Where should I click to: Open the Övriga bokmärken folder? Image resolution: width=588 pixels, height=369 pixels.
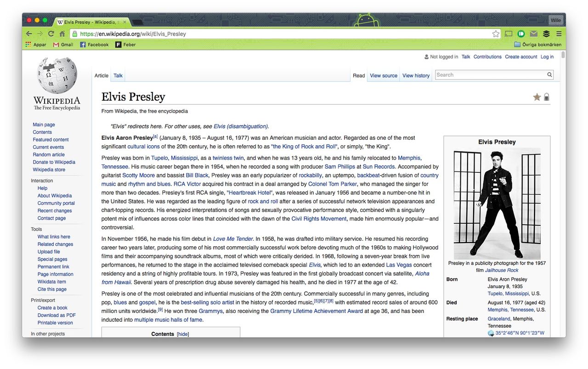click(537, 45)
